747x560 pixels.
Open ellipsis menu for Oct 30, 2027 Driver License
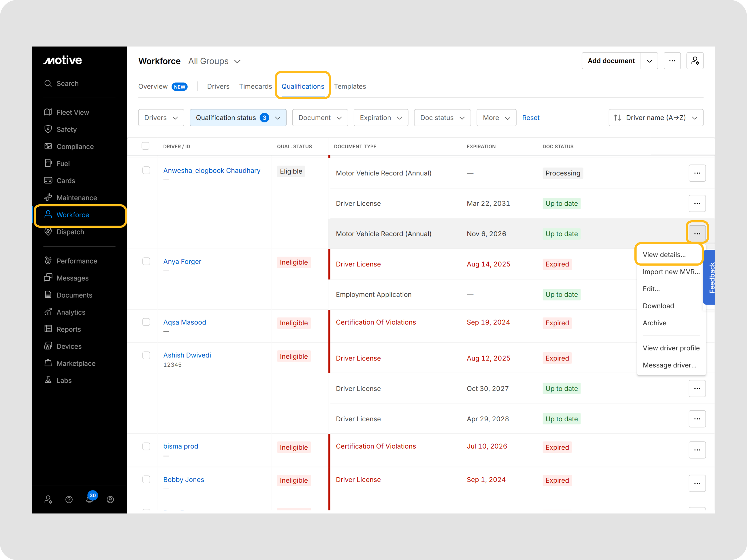click(697, 389)
